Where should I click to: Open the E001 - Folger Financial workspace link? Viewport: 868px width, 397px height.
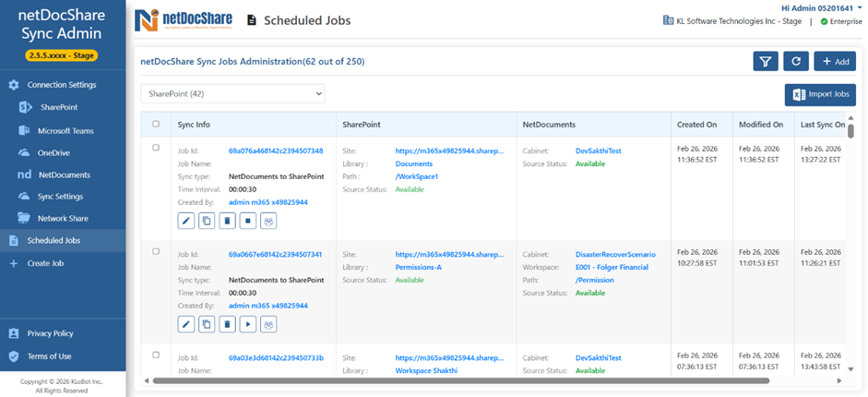point(612,268)
